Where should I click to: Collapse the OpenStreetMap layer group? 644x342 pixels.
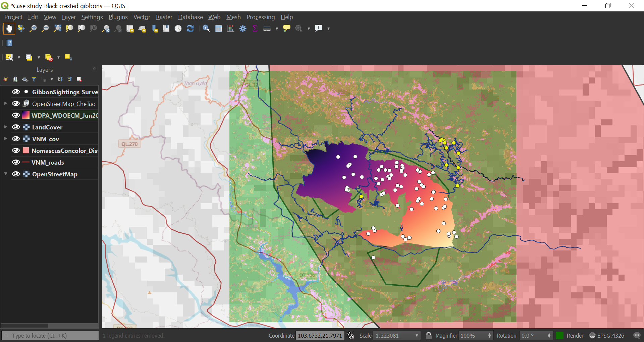tap(6, 174)
